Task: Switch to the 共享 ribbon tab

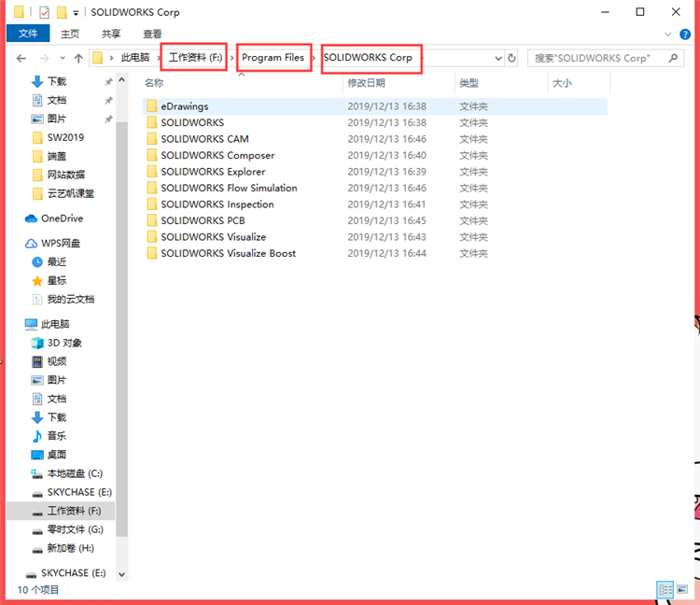Action: click(111, 34)
